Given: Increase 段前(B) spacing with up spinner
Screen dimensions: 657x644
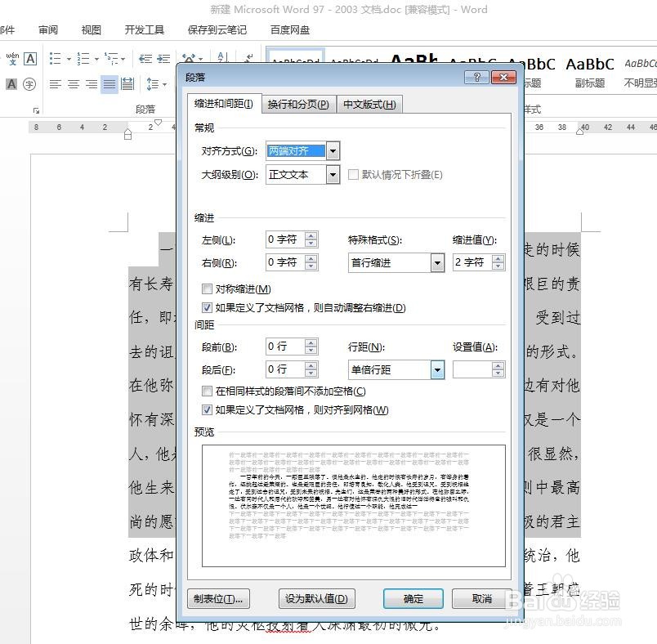Looking at the screenshot, I should [311, 342].
